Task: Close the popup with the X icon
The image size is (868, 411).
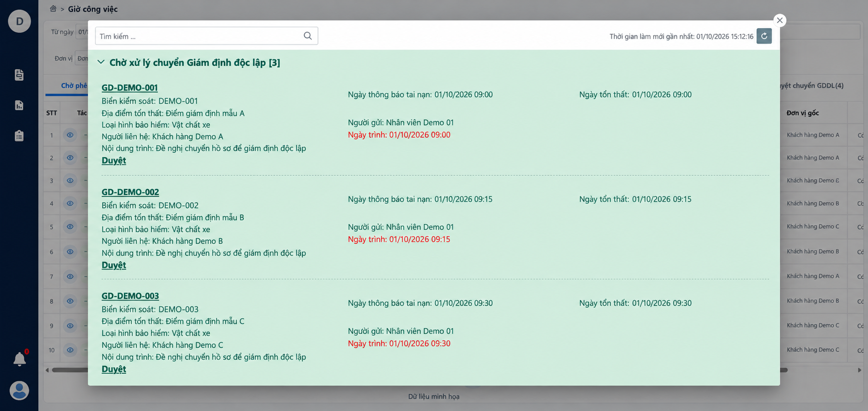Action: [x=779, y=20]
